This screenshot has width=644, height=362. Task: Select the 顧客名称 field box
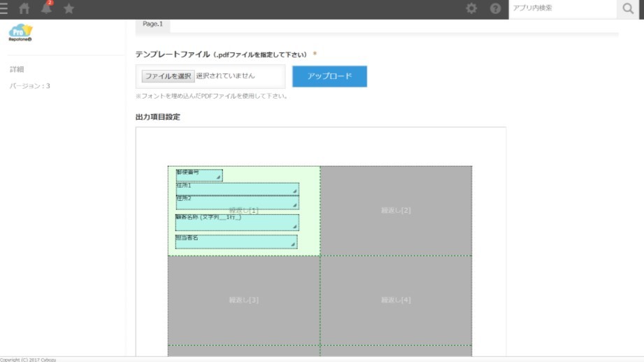[x=237, y=222]
